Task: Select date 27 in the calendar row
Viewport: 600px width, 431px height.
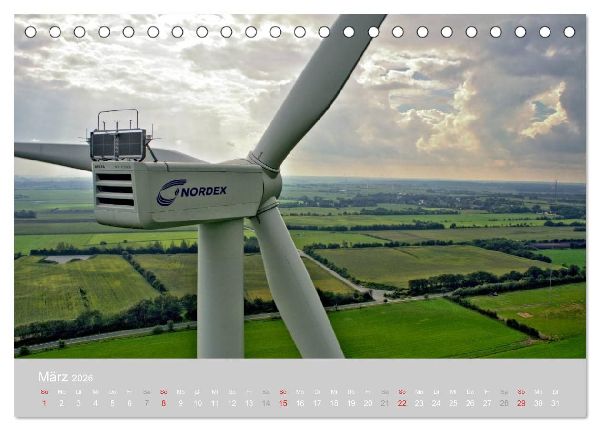Action: tap(487, 403)
